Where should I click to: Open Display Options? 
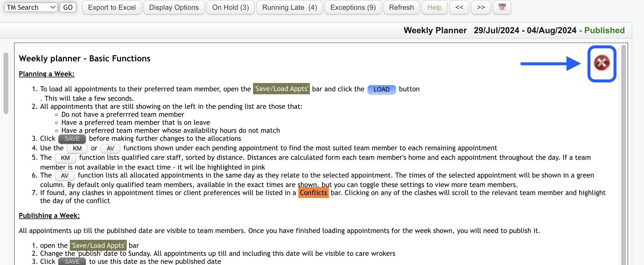tap(174, 7)
